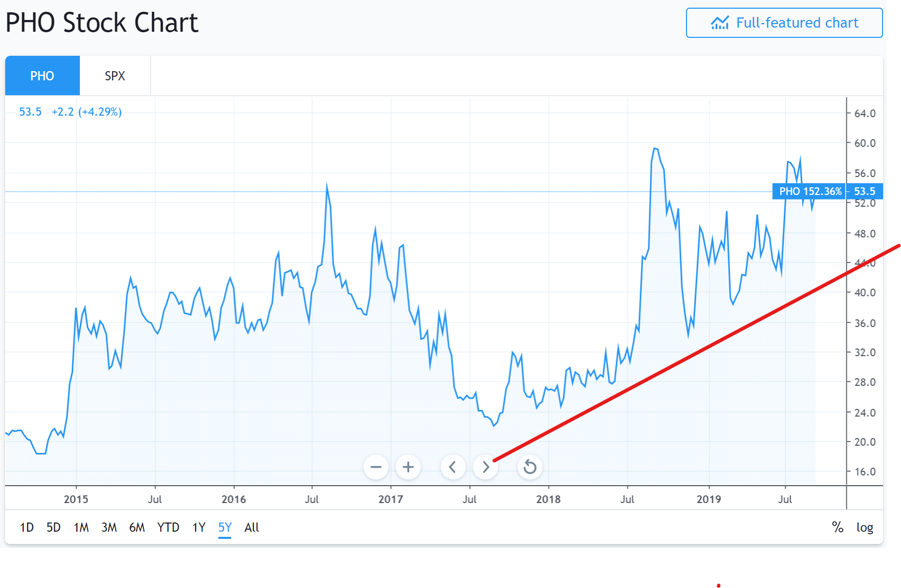Image resolution: width=901 pixels, height=588 pixels.
Task: Select the 6M time range
Action: [x=137, y=527]
